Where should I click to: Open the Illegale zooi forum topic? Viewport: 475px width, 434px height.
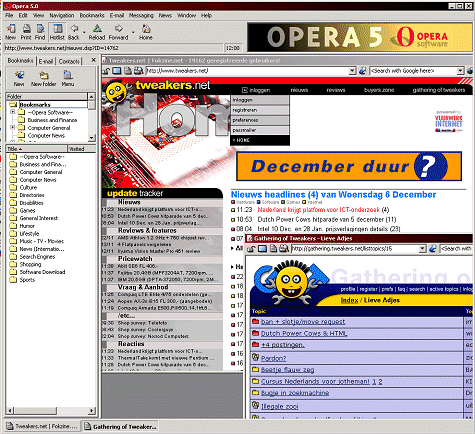279,406
